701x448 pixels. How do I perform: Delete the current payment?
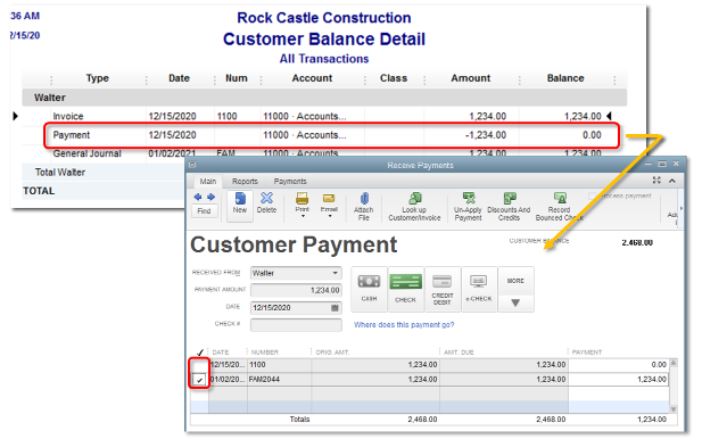pos(266,203)
